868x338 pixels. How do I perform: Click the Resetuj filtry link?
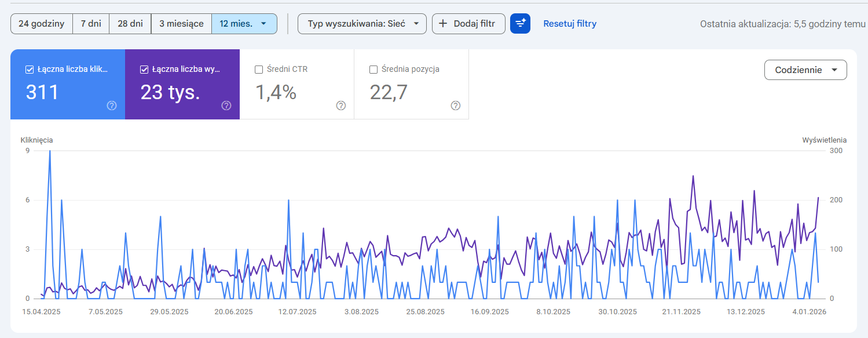click(x=570, y=24)
